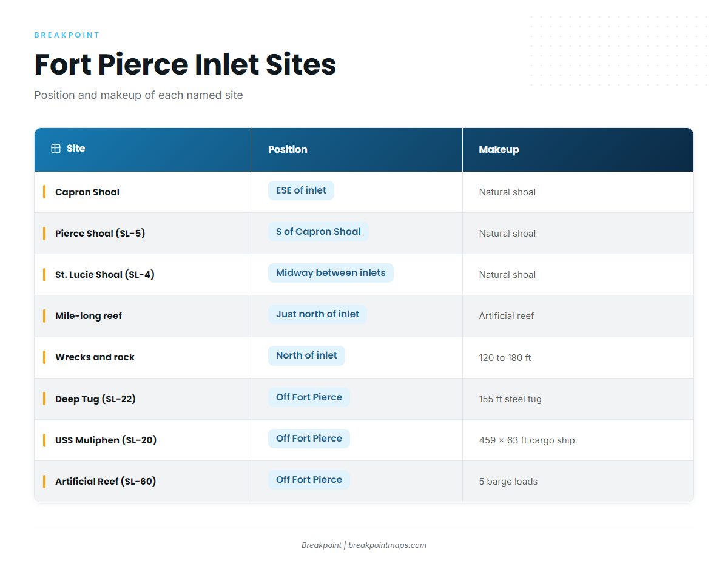Viewport: 728px width, 566px height.
Task: Select the Mile-long reef site name
Action: pos(89,316)
